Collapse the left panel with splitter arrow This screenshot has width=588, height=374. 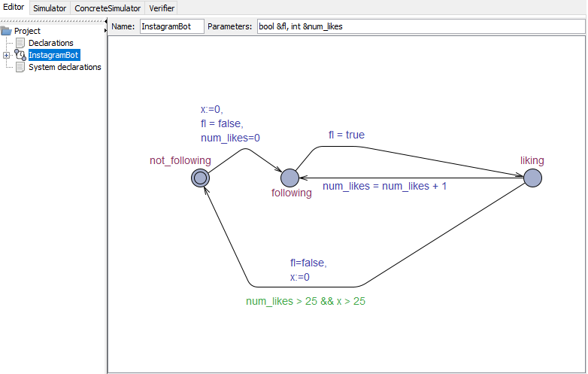click(x=105, y=31)
